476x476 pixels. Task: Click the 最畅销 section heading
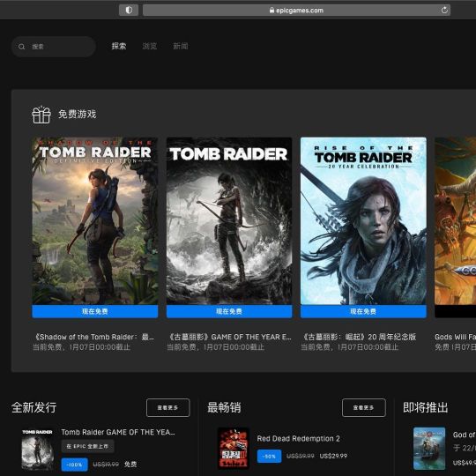[x=224, y=407]
